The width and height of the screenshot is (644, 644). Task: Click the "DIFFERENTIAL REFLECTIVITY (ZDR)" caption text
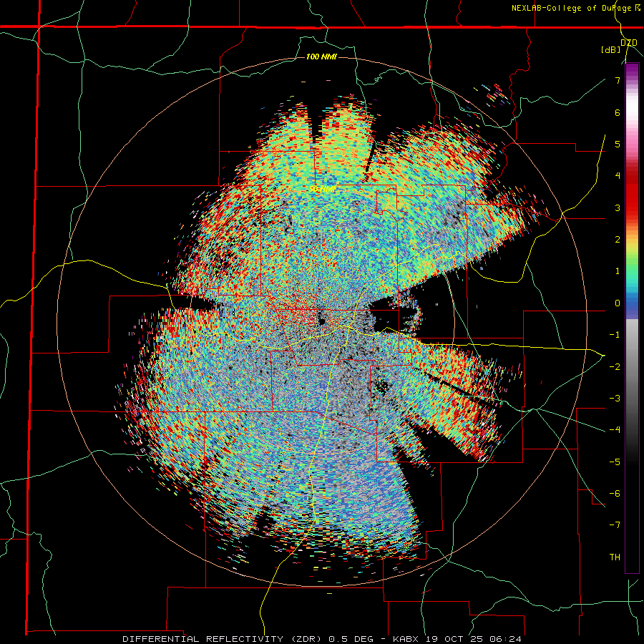click(x=224, y=639)
